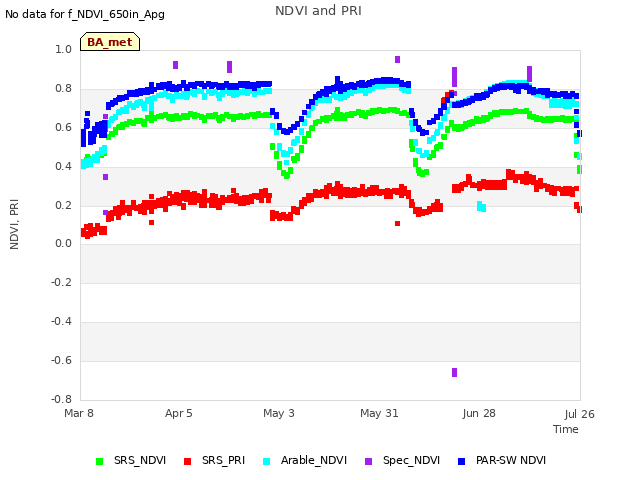Image resolution: width=640 pixels, height=480 pixels.
Task: Select the SRS_NDVI legend label
Action: pyautogui.click(x=140, y=460)
